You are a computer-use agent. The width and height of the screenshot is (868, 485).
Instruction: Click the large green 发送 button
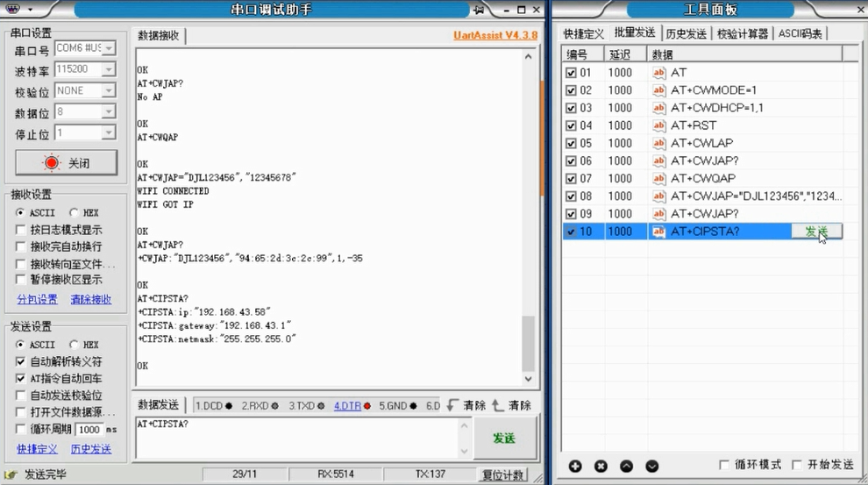pos(504,438)
